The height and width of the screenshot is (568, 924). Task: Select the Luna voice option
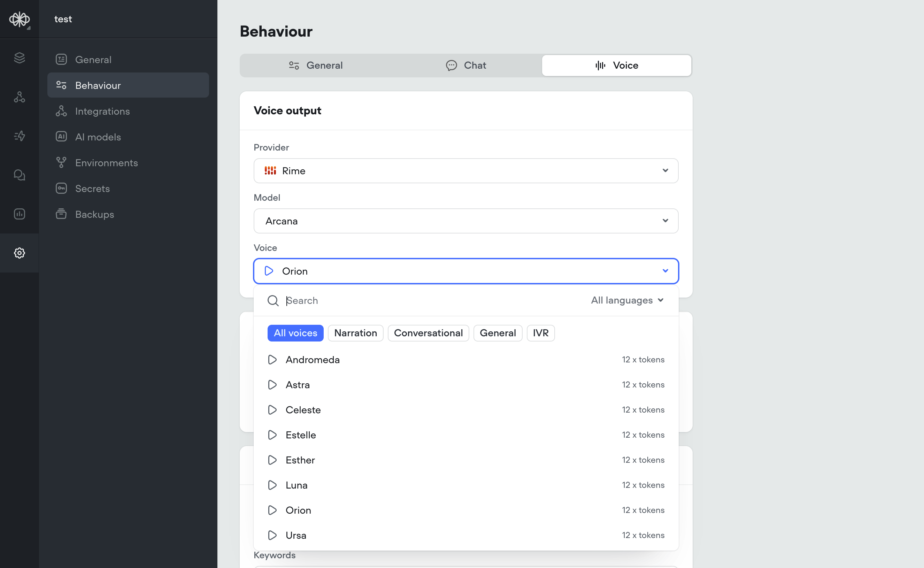coord(297,485)
